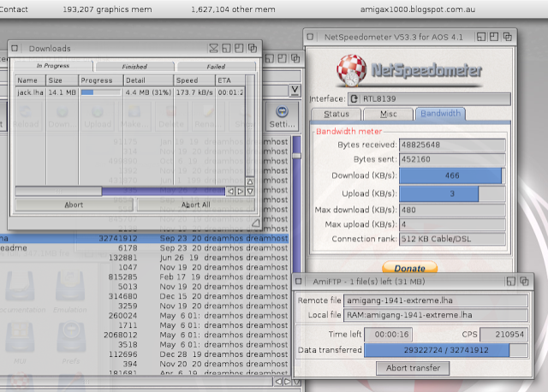Abort transfer in AmiFTP window
The height and width of the screenshot is (392, 548).
(x=413, y=368)
